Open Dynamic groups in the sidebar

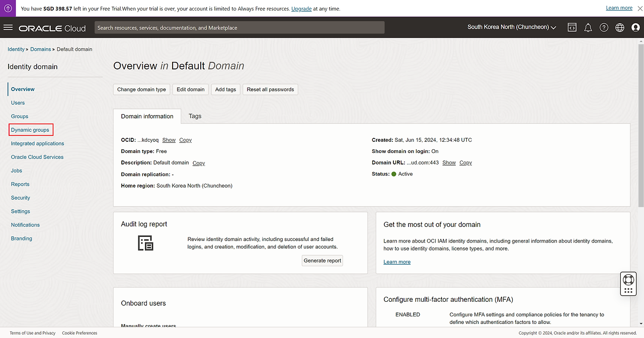pyautogui.click(x=30, y=130)
